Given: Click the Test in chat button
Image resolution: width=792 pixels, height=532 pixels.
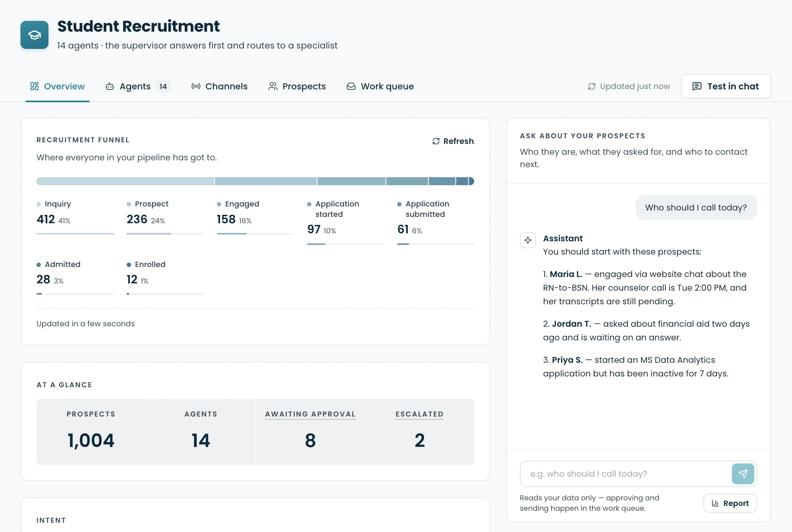Looking at the screenshot, I should [x=726, y=86].
